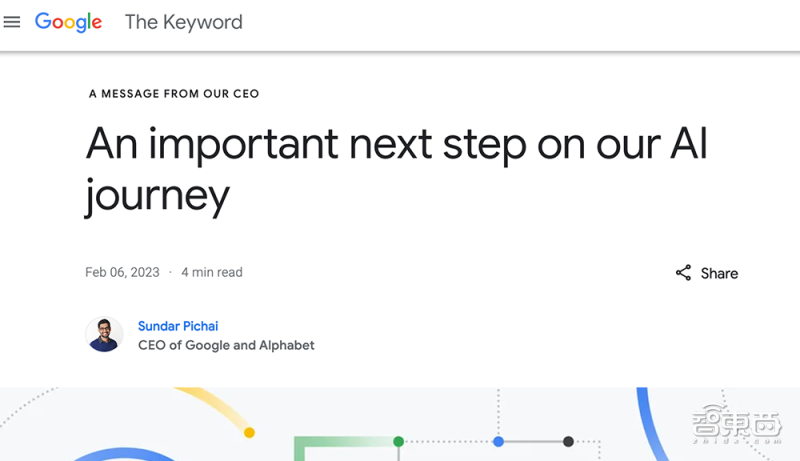The width and height of the screenshot is (800, 461).
Task: Click the yellow dot in the illustration
Action: click(249, 432)
